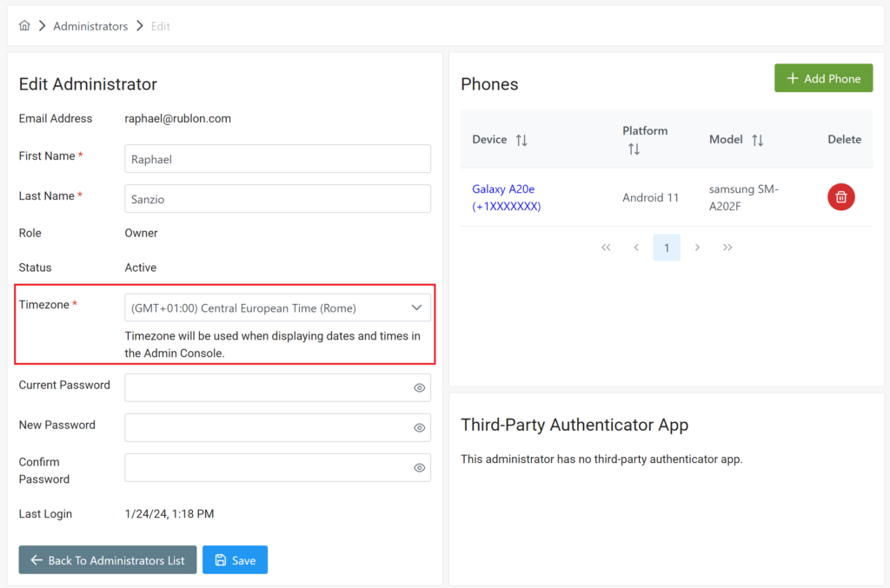Reveal the Confirm Password field contents

[418, 467]
